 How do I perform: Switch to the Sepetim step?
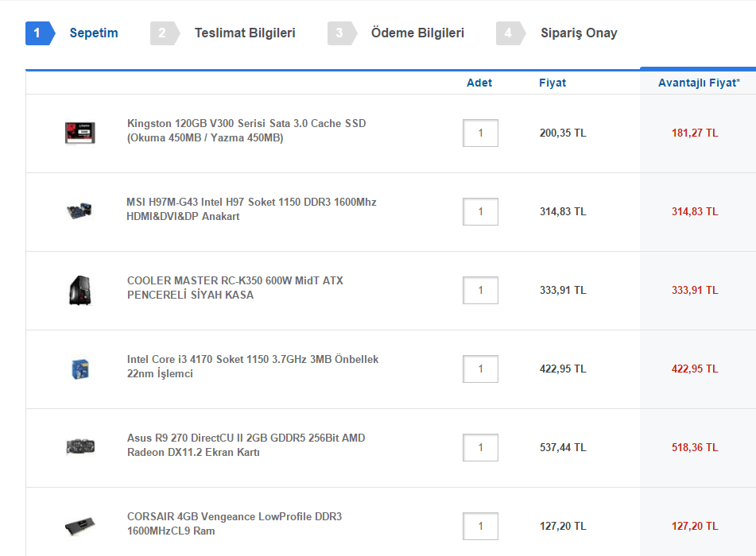tap(94, 33)
